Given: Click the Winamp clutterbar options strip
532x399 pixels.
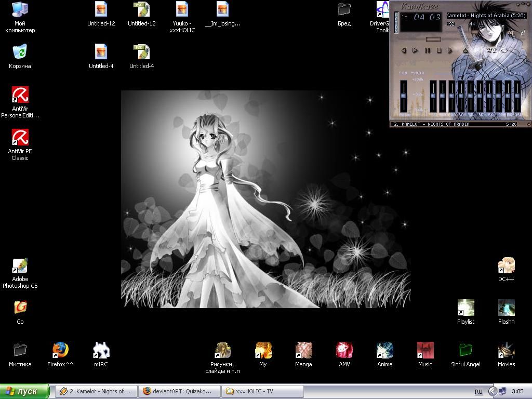Looking at the screenshot, I should 395,22.
